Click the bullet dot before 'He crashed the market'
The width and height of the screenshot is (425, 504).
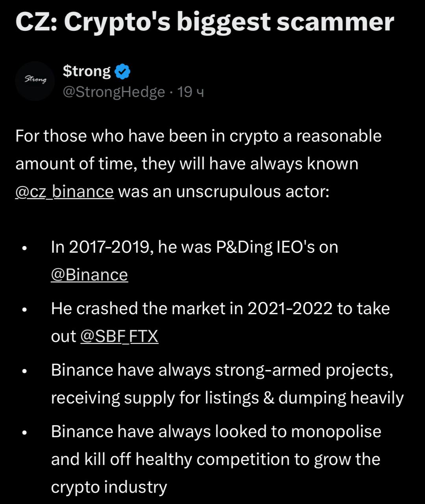coord(24,310)
